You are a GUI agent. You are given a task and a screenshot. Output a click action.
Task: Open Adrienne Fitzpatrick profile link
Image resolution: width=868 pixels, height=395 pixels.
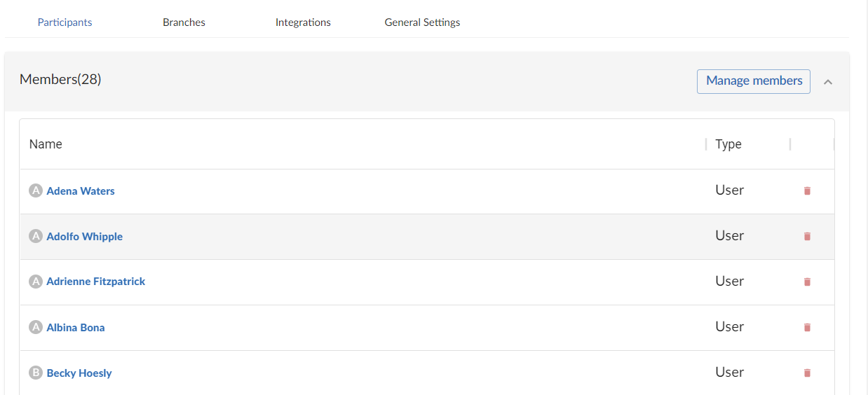tap(96, 282)
